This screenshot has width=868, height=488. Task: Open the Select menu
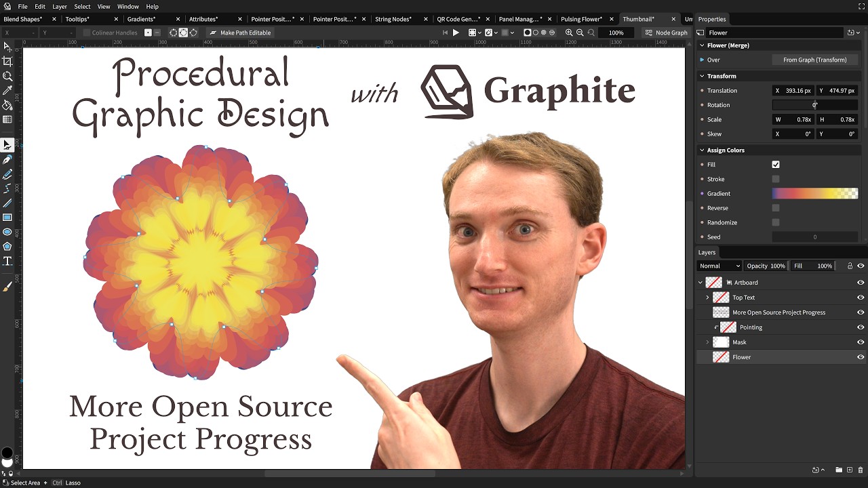[82, 6]
